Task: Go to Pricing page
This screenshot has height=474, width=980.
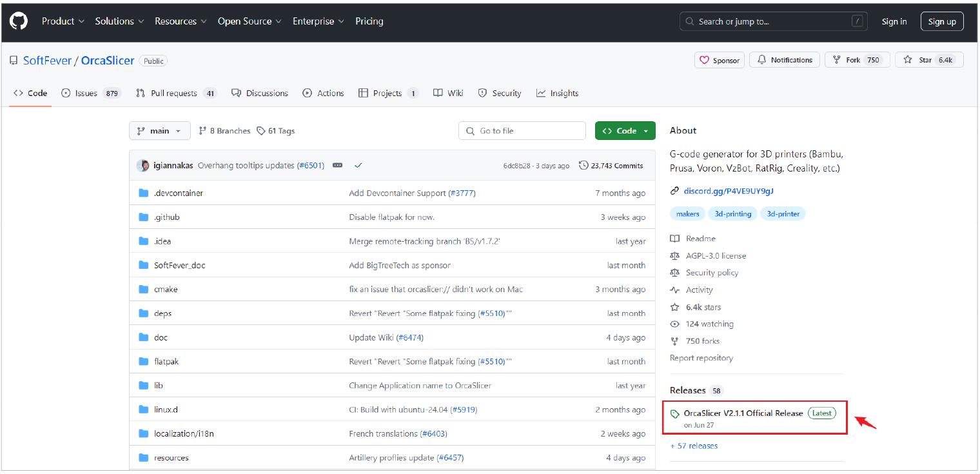Action: click(369, 21)
